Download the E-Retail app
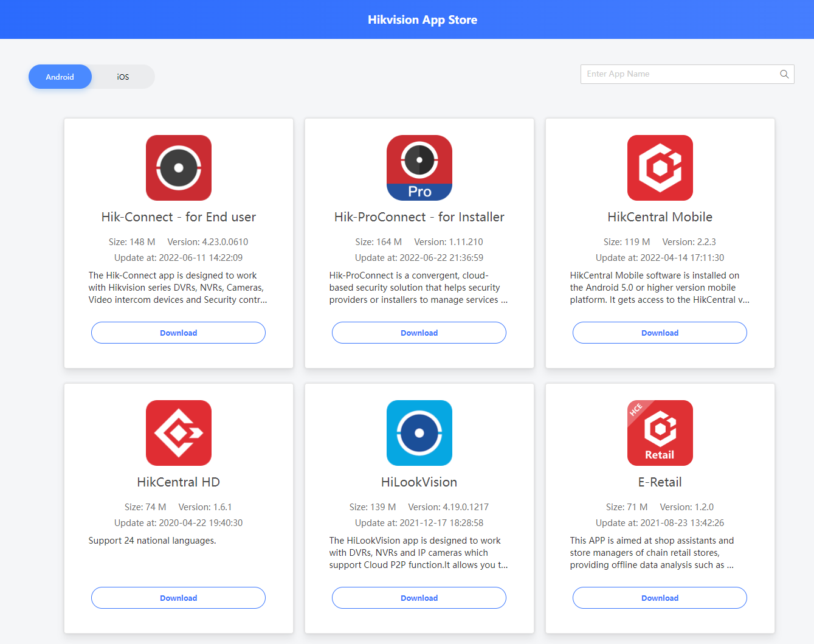Screen dimensions: 814x644 (x=660, y=598)
